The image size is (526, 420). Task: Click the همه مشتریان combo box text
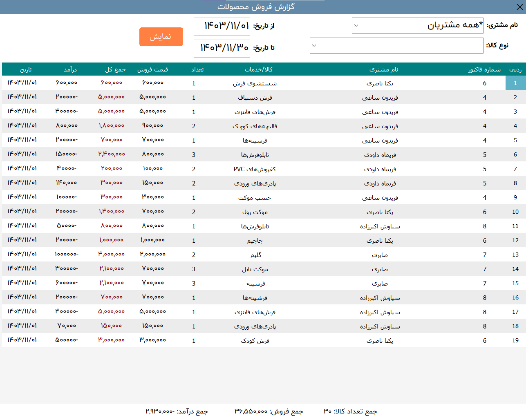click(x=455, y=25)
